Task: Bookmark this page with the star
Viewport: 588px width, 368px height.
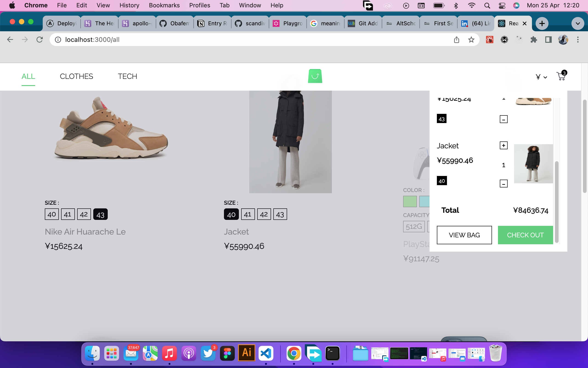Action: 471,39
